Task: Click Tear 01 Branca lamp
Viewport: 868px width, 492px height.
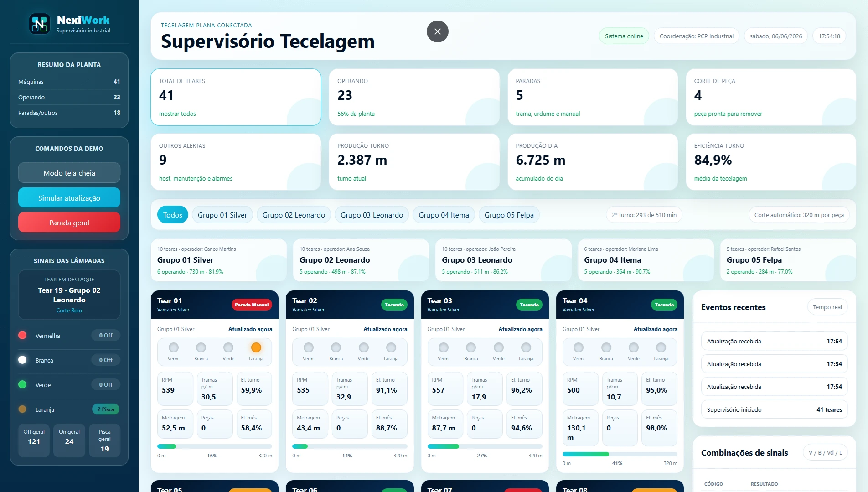Action: click(201, 347)
